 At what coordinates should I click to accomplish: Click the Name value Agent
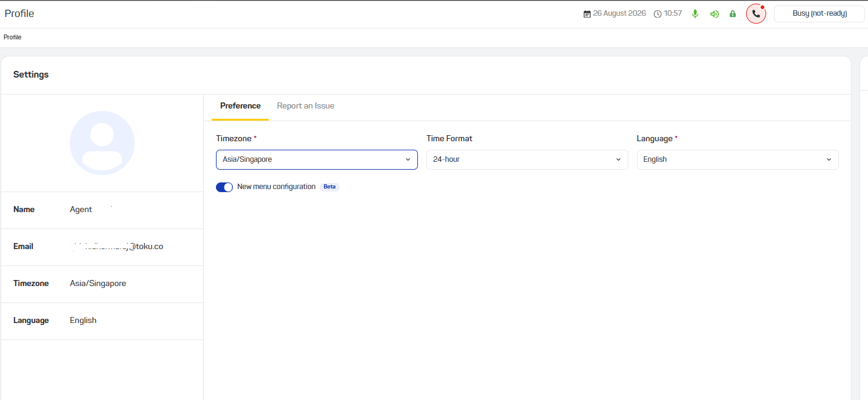pyautogui.click(x=81, y=210)
